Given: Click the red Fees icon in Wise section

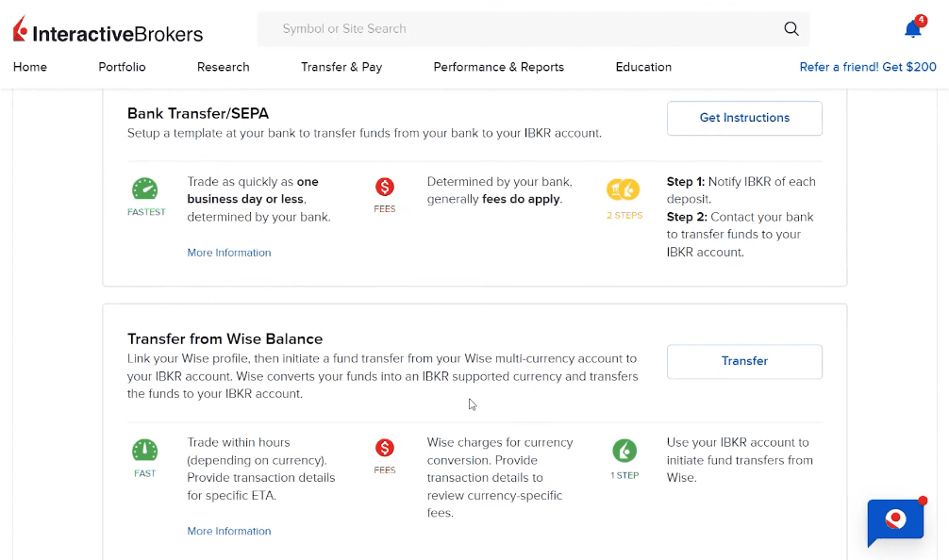Looking at the screenshot, I should click(385, 448).
